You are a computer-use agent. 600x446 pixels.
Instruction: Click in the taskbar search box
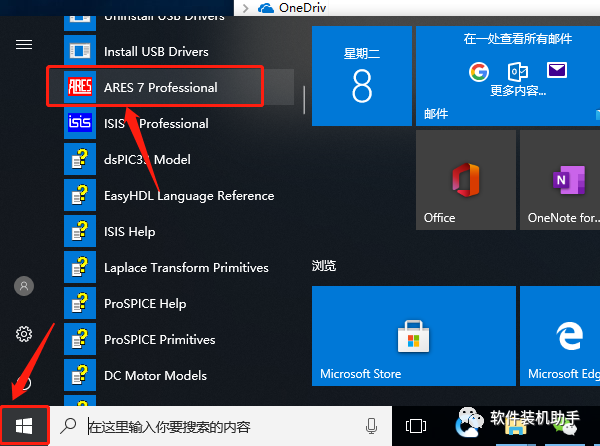point(221,426)
